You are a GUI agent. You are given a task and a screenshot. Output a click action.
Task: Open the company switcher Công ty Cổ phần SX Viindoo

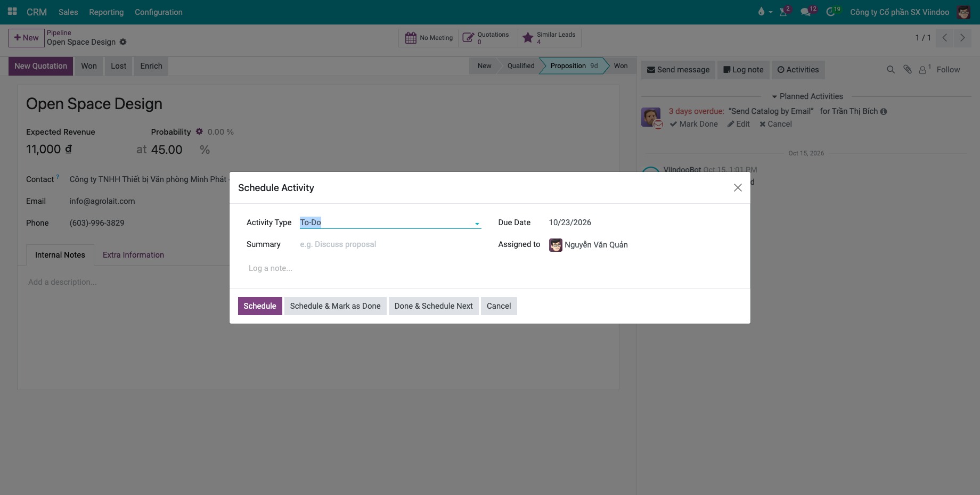[x=900, y=12]
